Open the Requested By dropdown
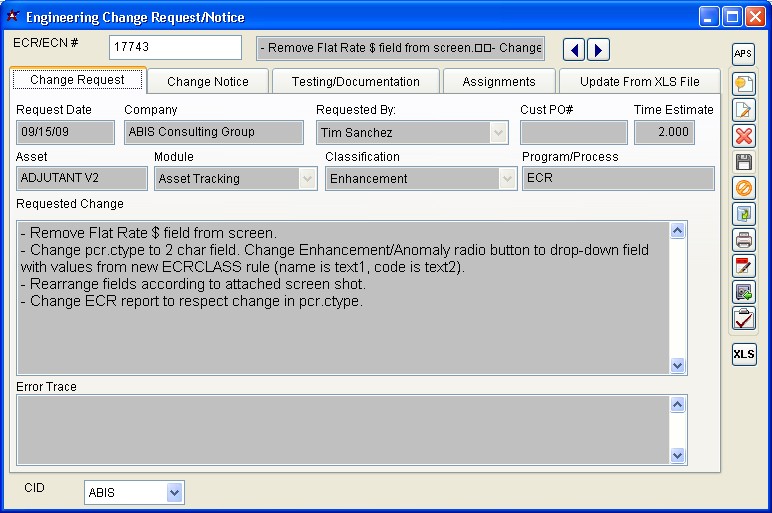This screenshot has height=513, width=772. pyautogui.click(x=498, y=132)
